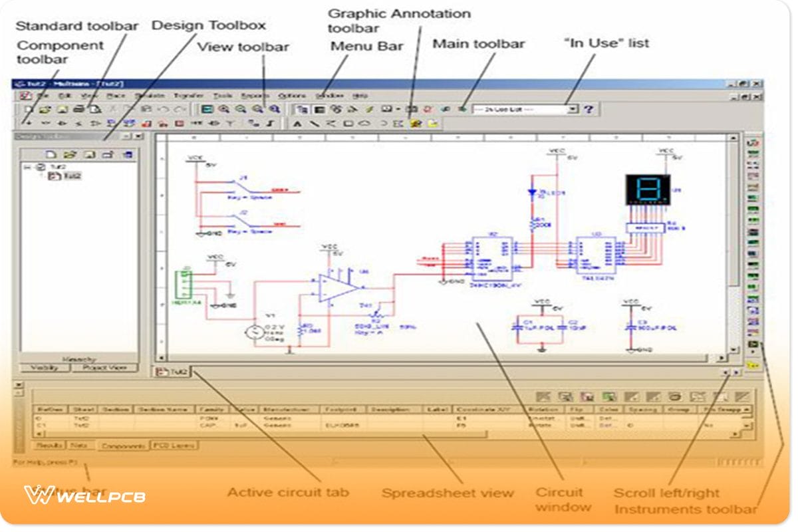
Task: Open the Simulate menu
Action: (150, 96)
